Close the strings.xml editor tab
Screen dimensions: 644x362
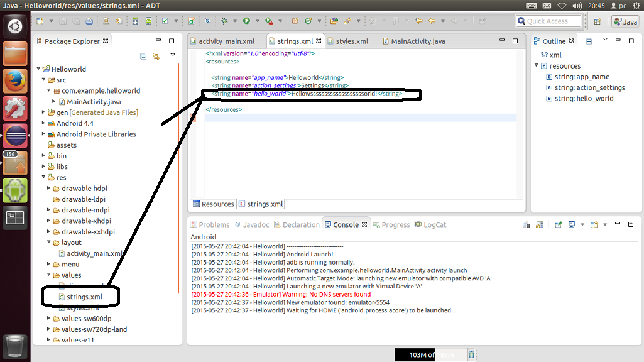pos(319,41)
